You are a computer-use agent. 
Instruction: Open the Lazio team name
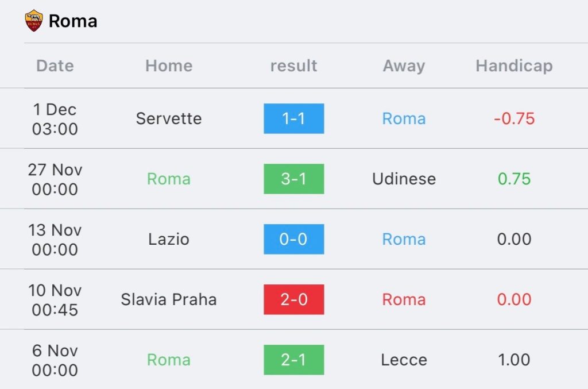point(169,240)
